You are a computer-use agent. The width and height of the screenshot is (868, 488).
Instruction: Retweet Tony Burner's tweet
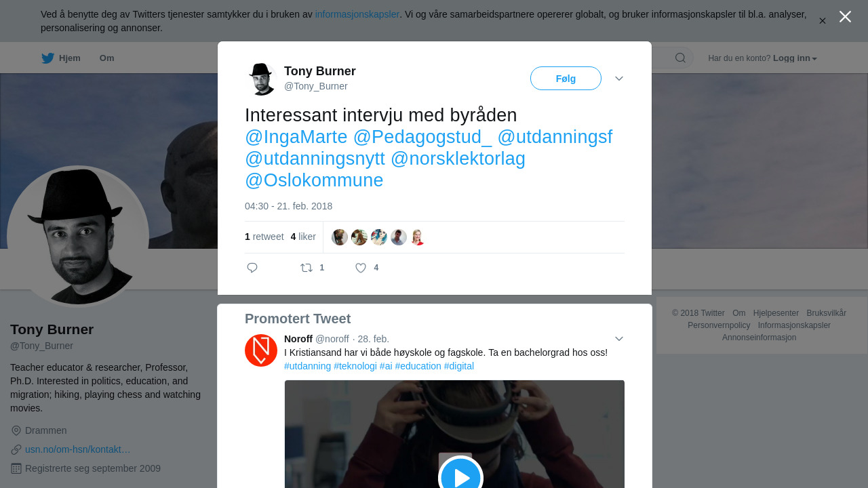[307, 268]
